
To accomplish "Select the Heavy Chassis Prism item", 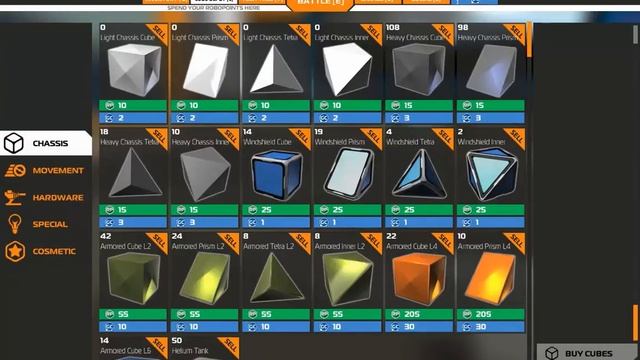I will pyautogui.click(x=491, y=73).
